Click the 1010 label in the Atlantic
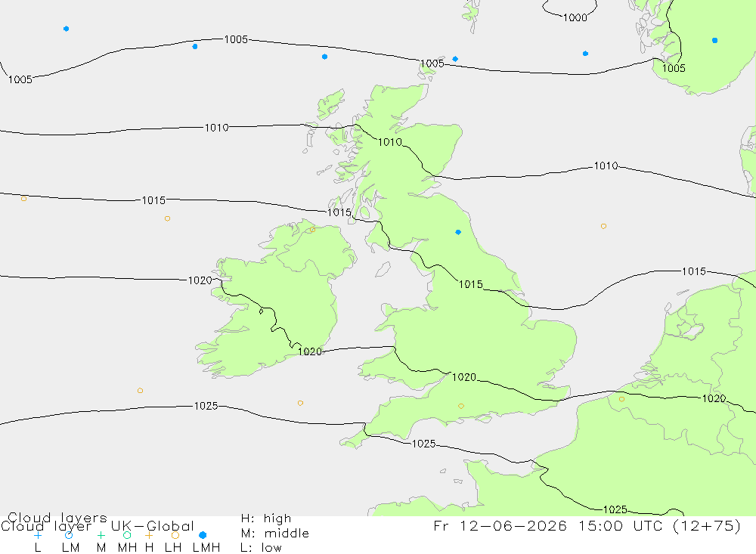This screenshot has width=756, height=554. 216,128
